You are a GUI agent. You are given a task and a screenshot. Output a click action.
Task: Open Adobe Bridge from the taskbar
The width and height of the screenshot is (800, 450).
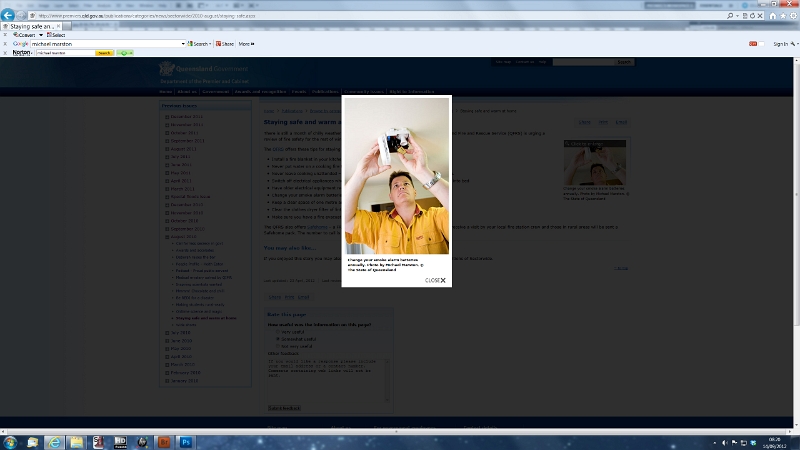click(x=164, y=442)
